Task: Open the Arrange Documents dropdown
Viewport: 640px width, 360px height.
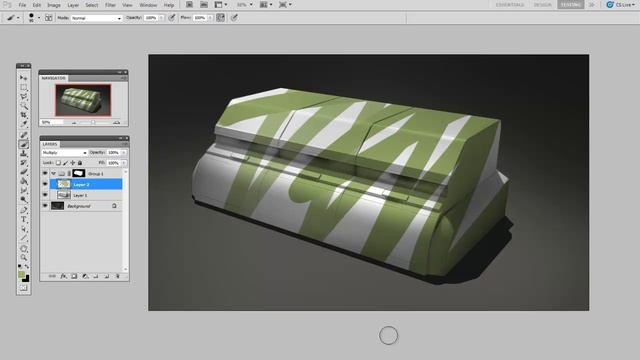Action: (265, 5)
